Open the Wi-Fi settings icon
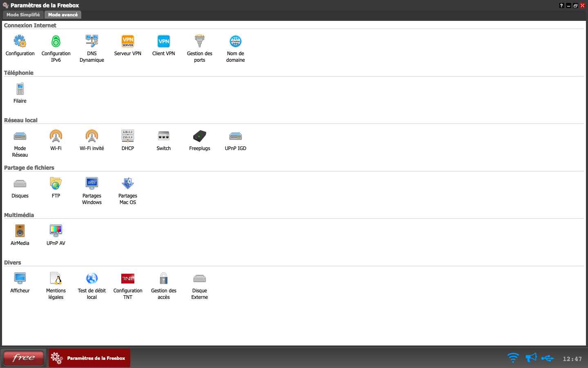Viewport: 588px width, 368px height. 56,140
